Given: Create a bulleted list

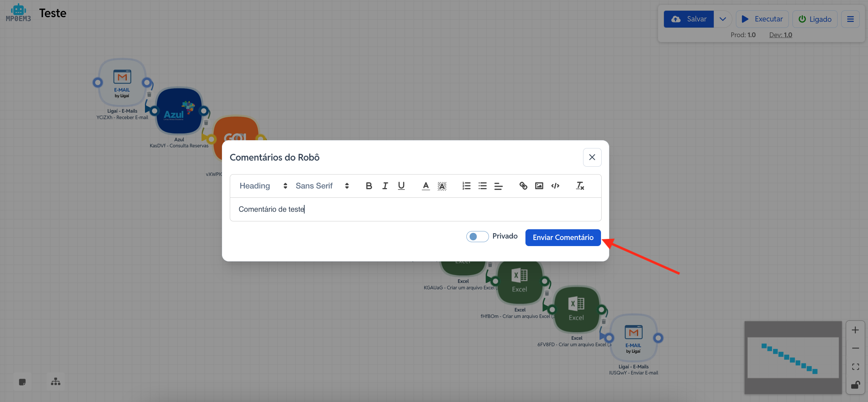Looking at the screenshot, I should tap(483, 186).
